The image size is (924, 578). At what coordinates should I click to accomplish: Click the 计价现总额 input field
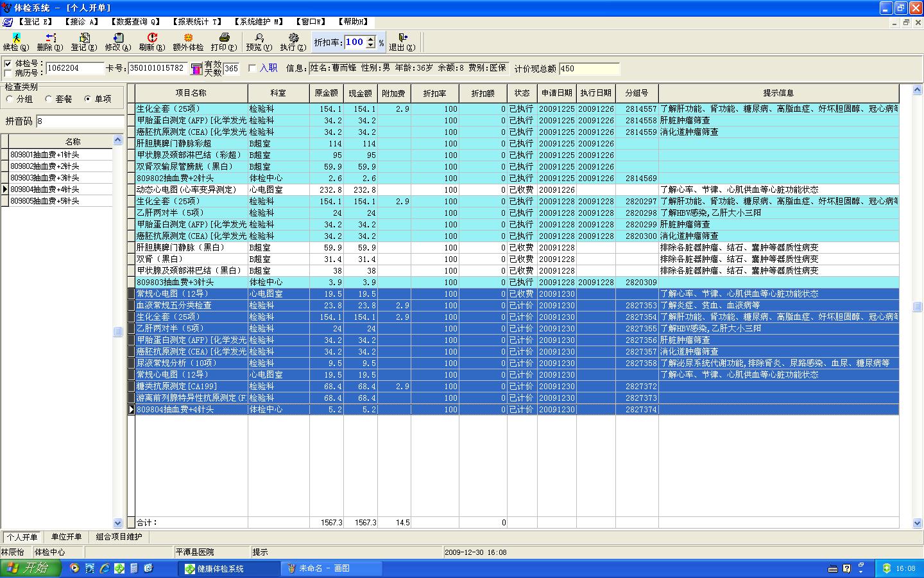click(x=589, y=69)
